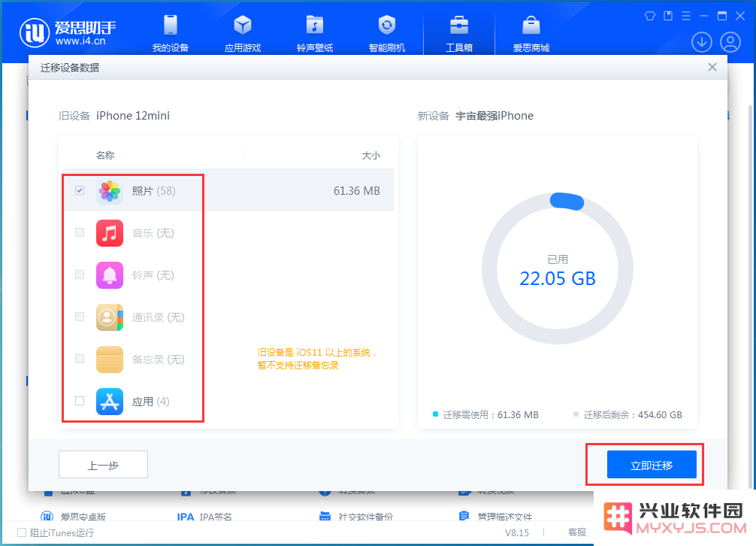Open 爱思安卓版 in background toolbox
The width and height of the screenshot is (756, 546).
click(74, 517)
